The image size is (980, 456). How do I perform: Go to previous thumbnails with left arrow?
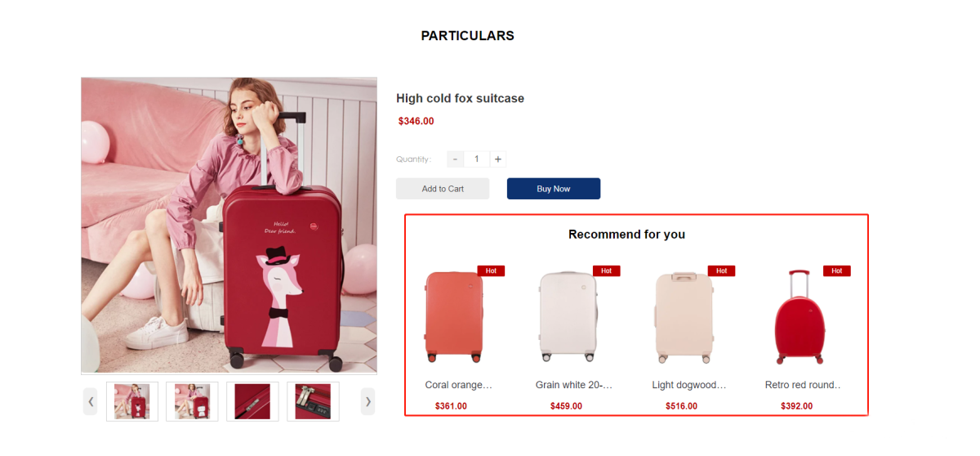91,401
